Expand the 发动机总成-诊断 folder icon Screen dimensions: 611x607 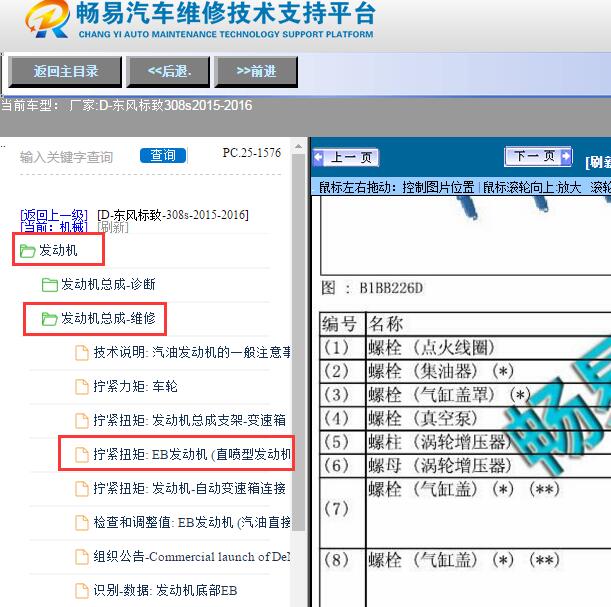coord(49,285)
